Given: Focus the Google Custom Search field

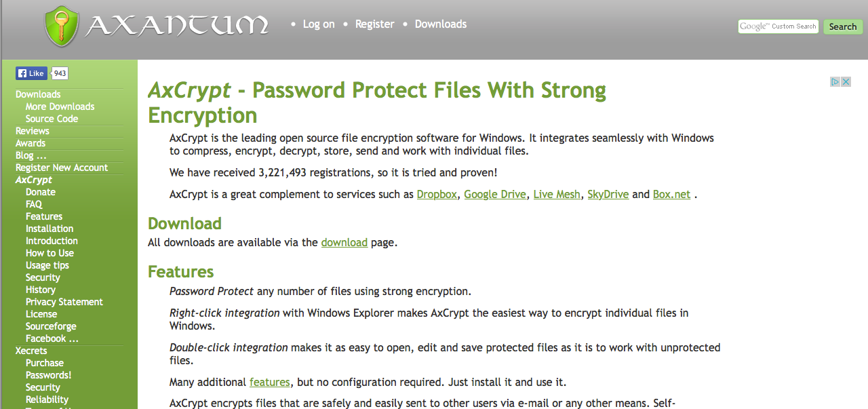Looking at the screenshot, I should [778, 26].
